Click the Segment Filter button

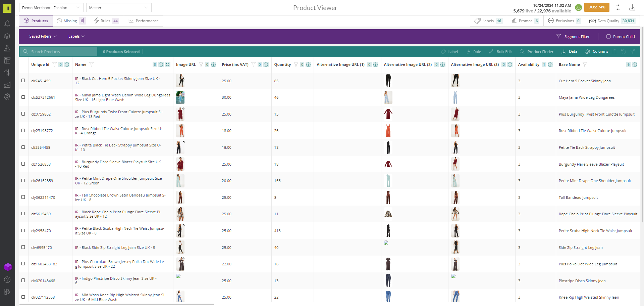pyautogui.click(x=573, y=37)
